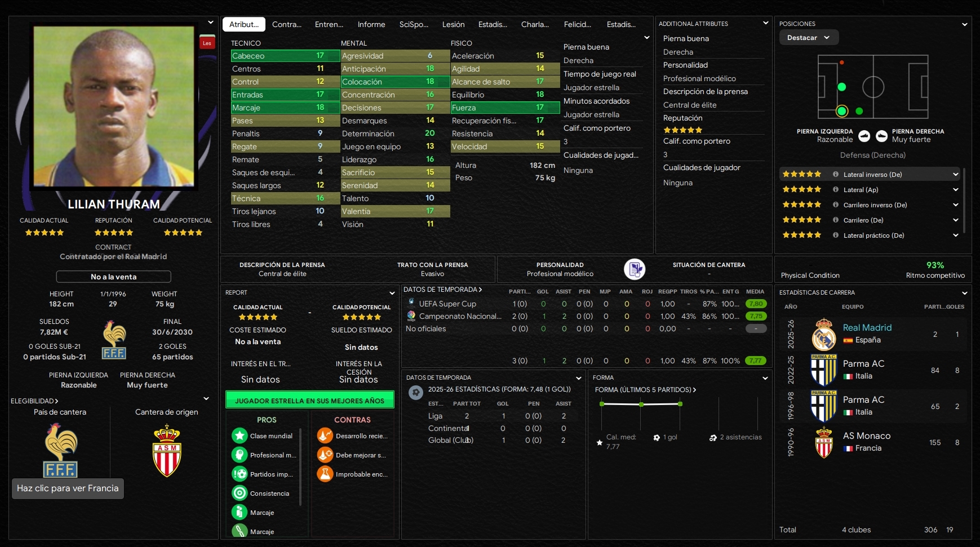980x547 pixels.
Task: Click the small FFF rooster logo beside the age
Action: pos(114,340)
